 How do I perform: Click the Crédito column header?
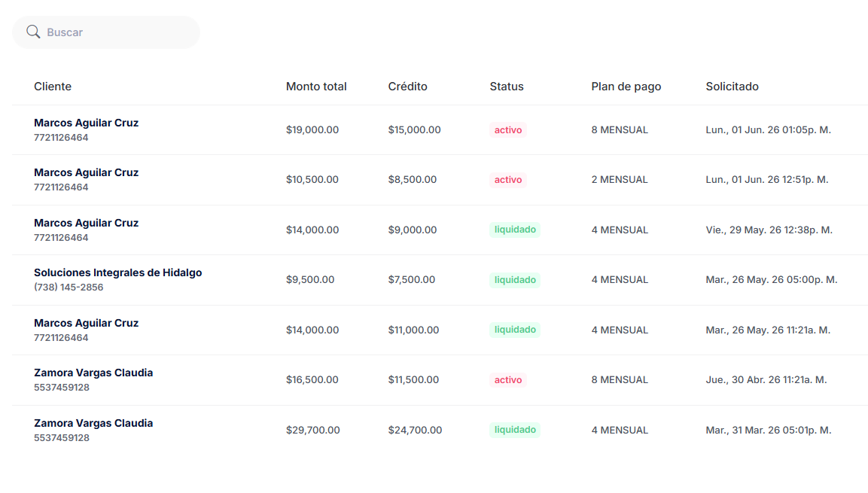pos(407,87)
